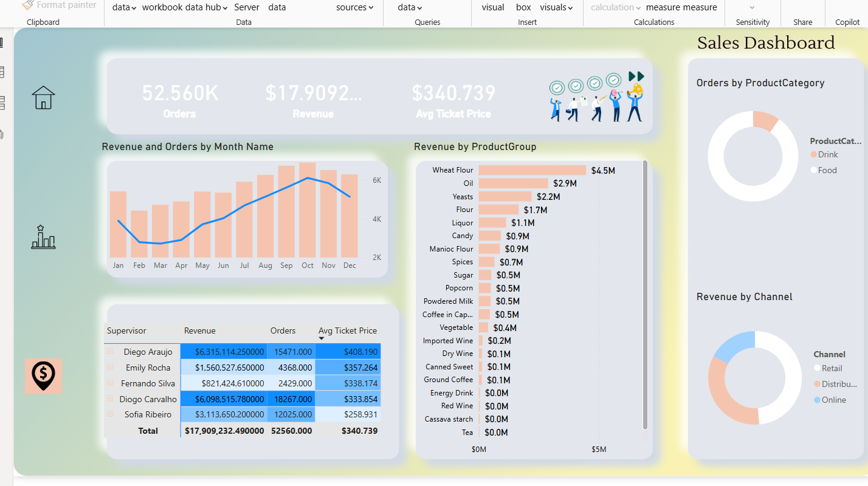Viewport: 868px width, 486px height.
Task: Sort the table by Orders column header
Action: click(x=283, y=330)
